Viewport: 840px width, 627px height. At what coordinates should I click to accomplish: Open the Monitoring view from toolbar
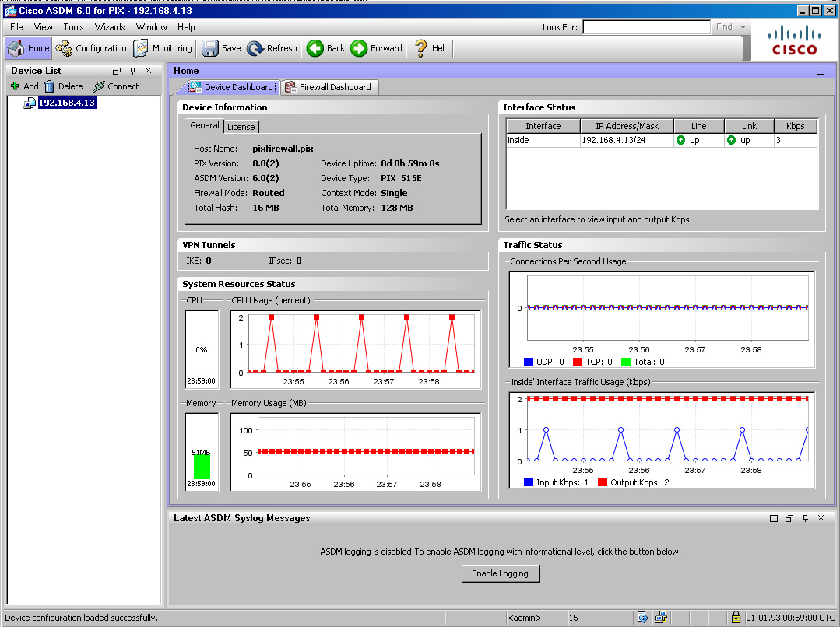point(163,48)
